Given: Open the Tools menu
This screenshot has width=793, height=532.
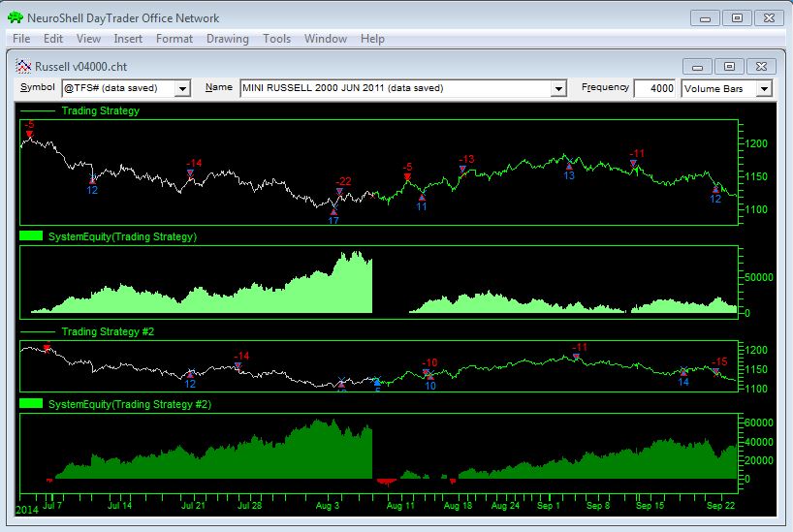Looking at the screenshot, I should (276, 39).
